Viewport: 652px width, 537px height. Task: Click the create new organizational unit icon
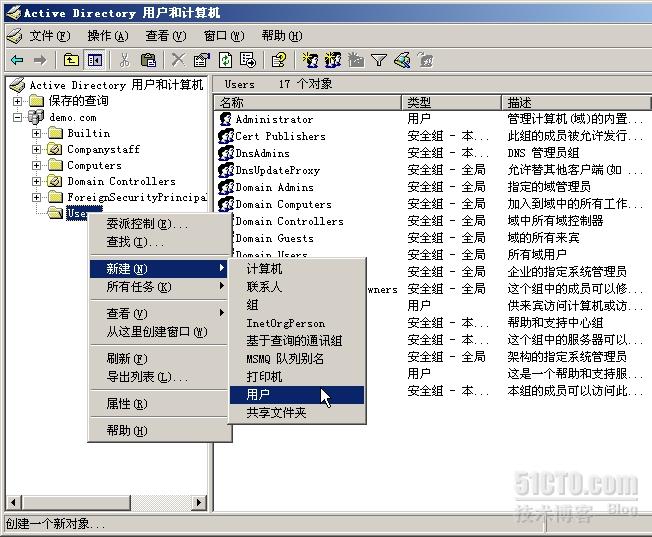356,60
